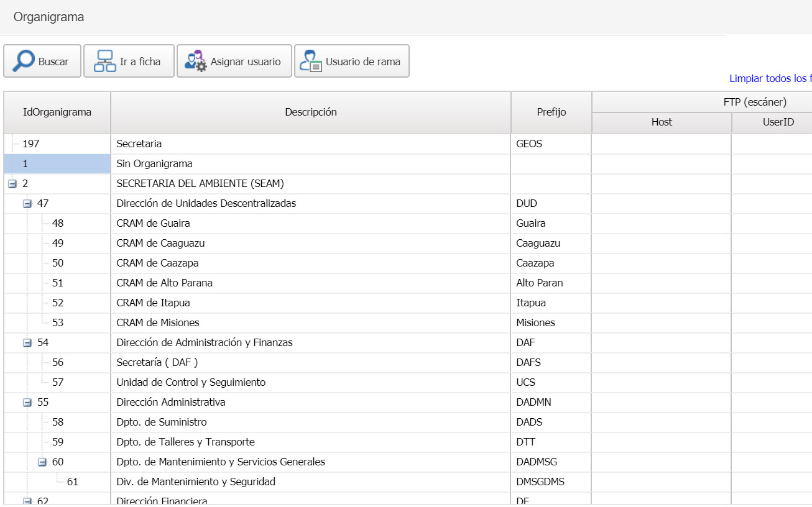This screenshot has width=812, height=507.
Task: Collapse node 47 Dirección de Unidades Descentralizadas
Action: [x=27, y=204]
